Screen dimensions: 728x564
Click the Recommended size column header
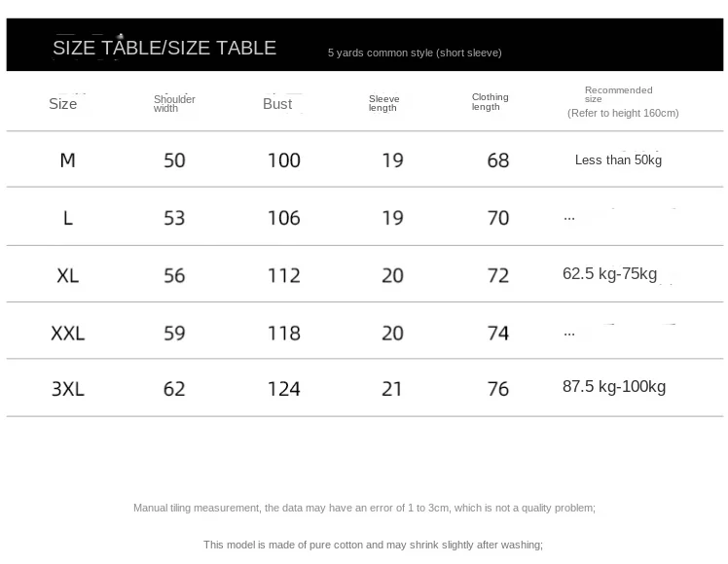point(621,101)
